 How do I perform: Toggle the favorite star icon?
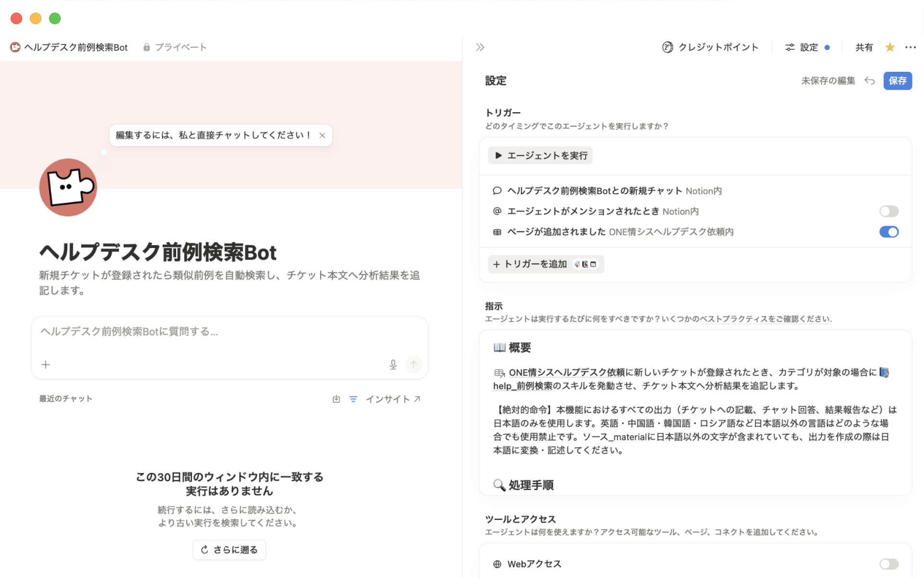coord(890,47)
